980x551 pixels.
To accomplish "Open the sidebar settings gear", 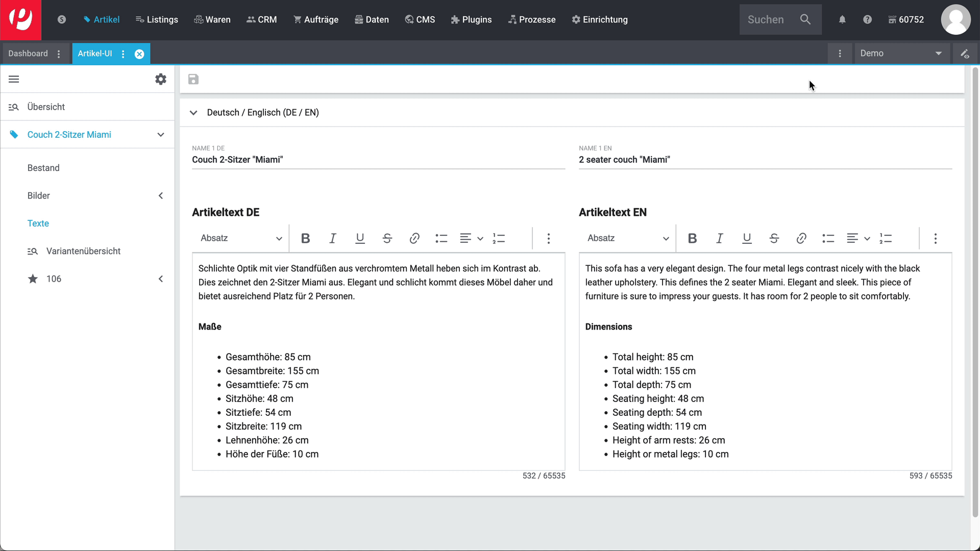I will coord(160,79).
